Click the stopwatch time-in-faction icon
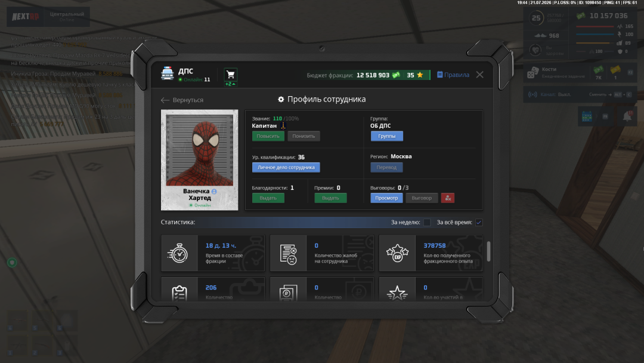This screenshot has height=363, width=644. (x=179, y=253)
